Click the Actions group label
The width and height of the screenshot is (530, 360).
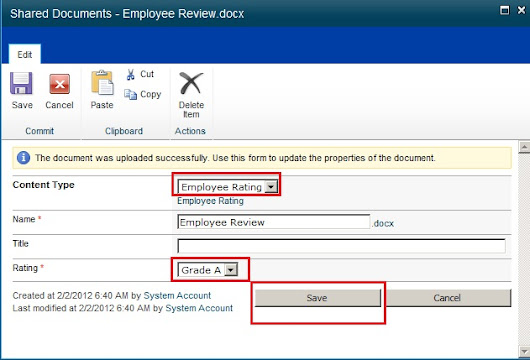[x=190, y=131]
